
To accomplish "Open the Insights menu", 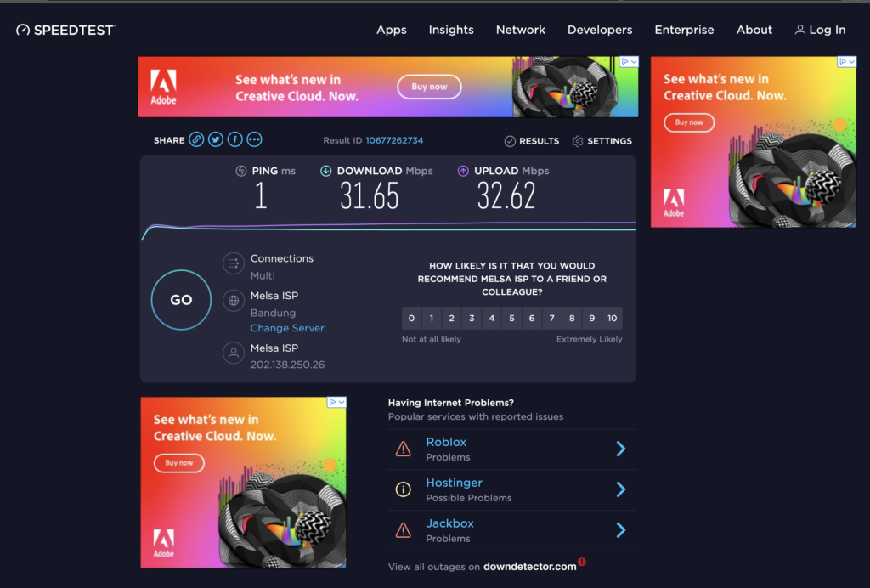I will [451, 30].
